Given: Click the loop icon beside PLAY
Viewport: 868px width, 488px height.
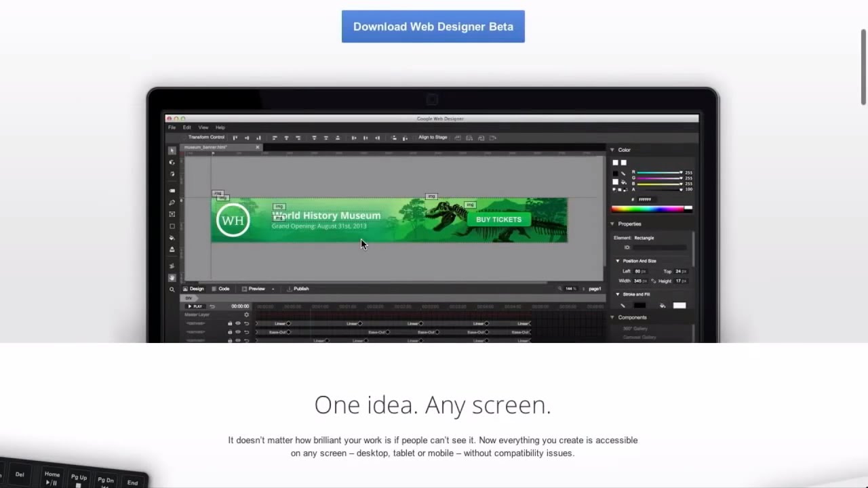Looking at the screenshot, I should pos(212,306).
